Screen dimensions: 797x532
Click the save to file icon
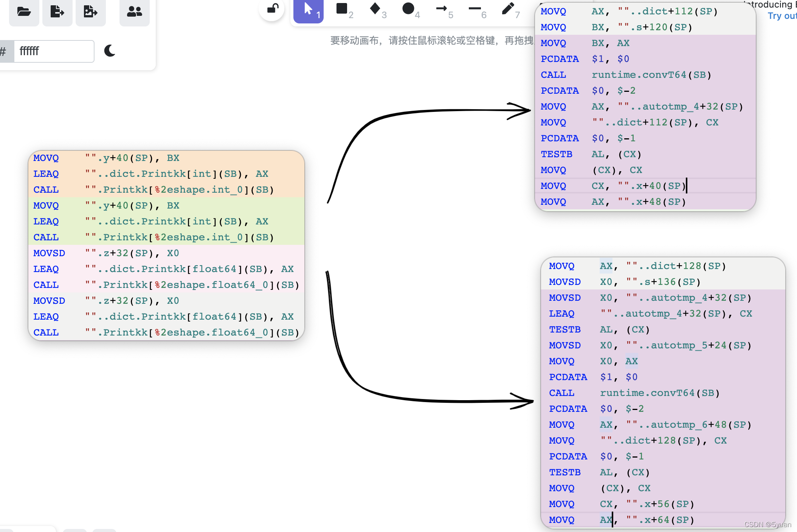point(57,12)
